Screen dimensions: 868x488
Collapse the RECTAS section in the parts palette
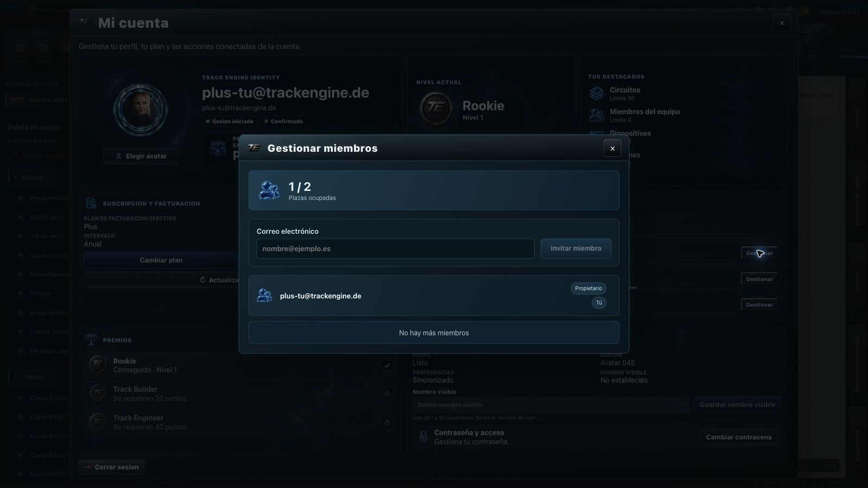[x=15, y=177]
